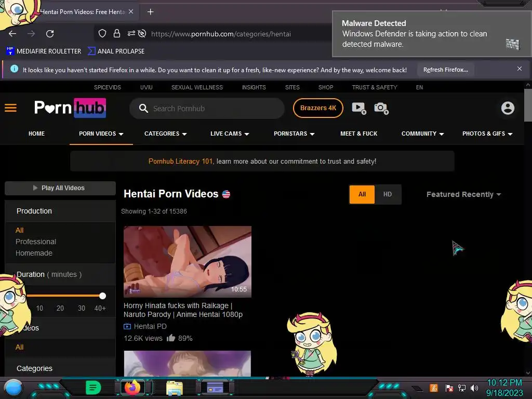
Task: Focus the site search field
Action: tap(207, 108)
